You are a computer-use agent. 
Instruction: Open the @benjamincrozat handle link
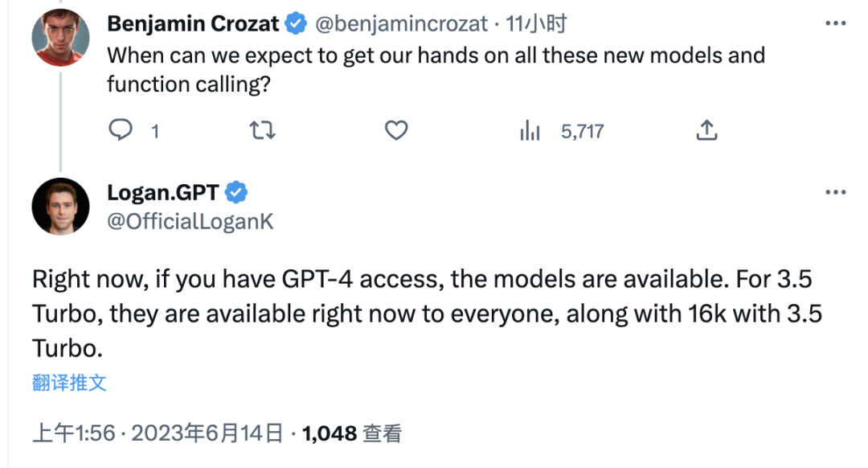point(402,24)
